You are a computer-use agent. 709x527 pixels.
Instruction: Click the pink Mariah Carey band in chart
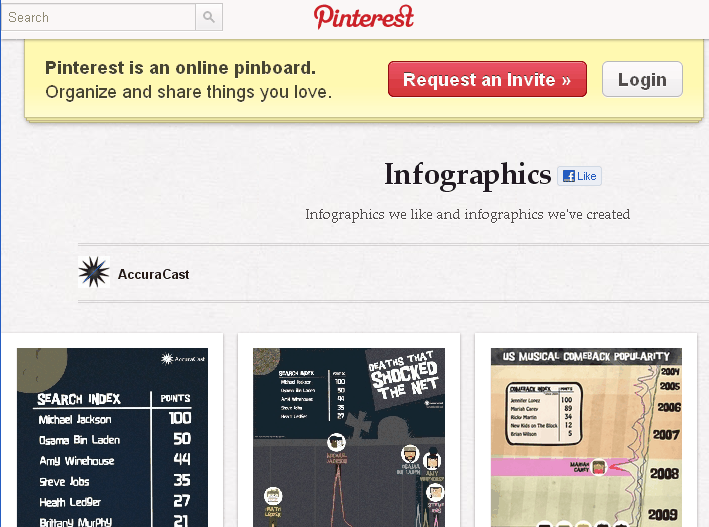pos(570,467)
